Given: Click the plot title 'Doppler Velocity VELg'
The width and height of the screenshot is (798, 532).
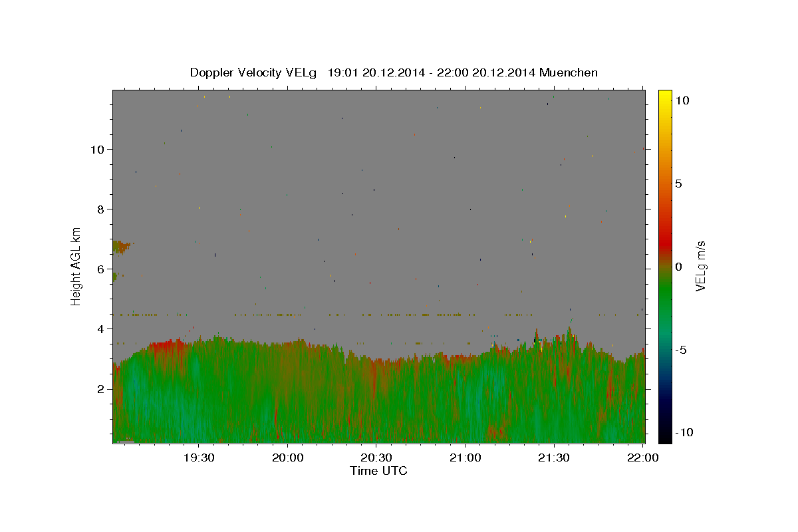Looking at the screenshot, I should (x=253, y=72).
